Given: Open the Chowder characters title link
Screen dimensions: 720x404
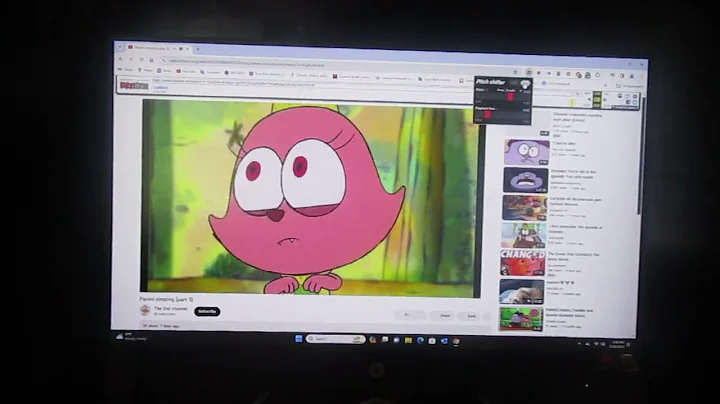Looking at the screenshot, I should pos(577,117).
